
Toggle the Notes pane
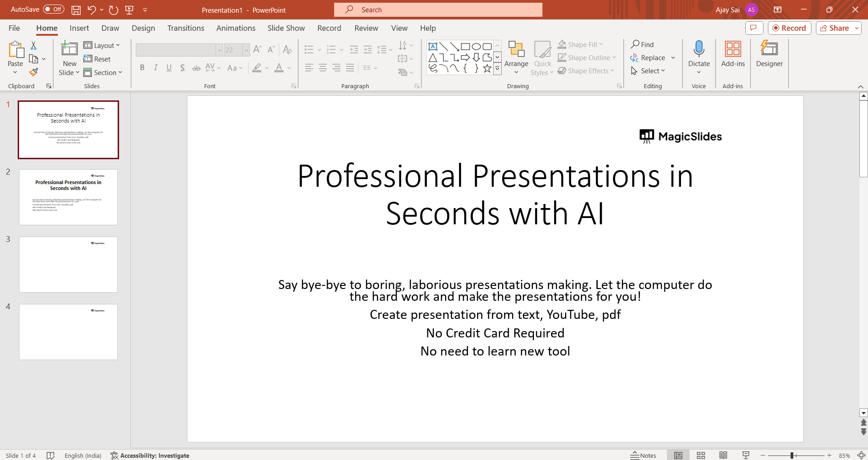(643, 455)
